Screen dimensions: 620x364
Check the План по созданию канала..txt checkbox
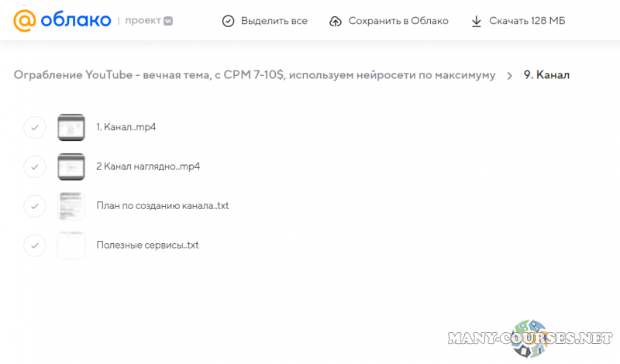(x=35, y=206)
